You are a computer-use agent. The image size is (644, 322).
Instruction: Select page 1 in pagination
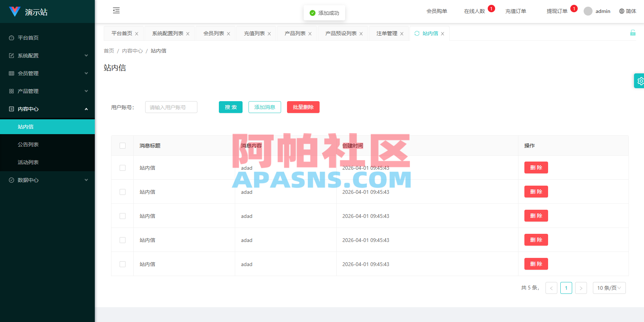566,288
